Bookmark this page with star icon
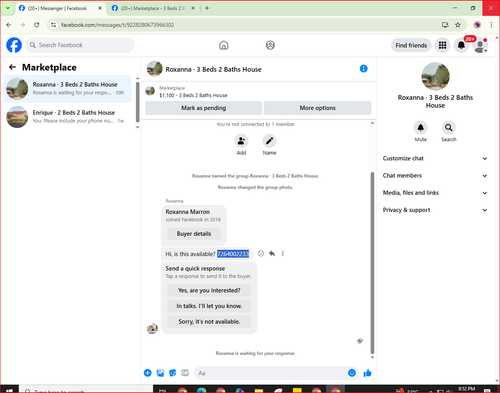 pyautogui.click(x=458, y=25)
